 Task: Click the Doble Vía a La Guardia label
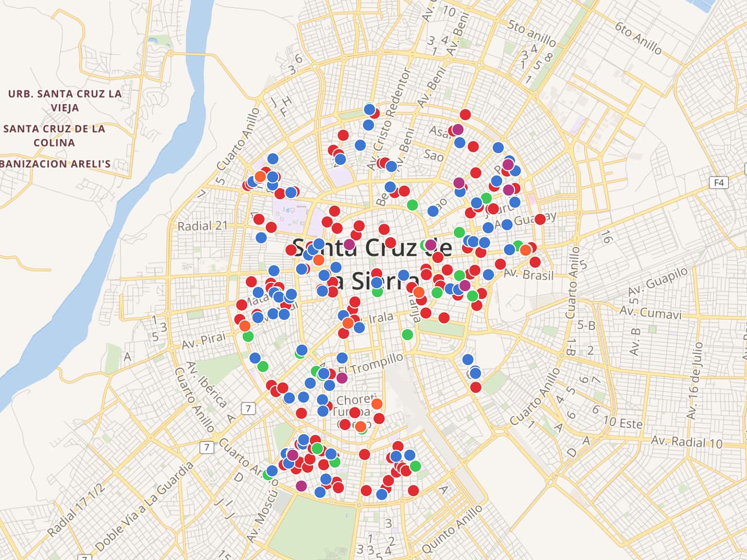(x=144, y=507)
